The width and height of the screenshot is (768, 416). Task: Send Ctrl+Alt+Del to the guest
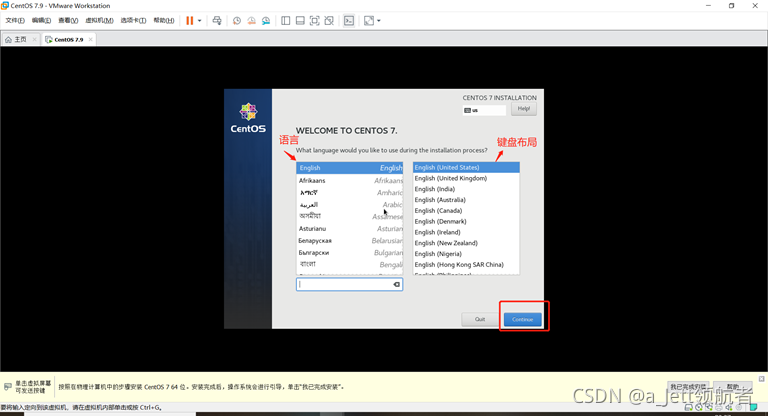pyautogui.click(x=217, y=21)
